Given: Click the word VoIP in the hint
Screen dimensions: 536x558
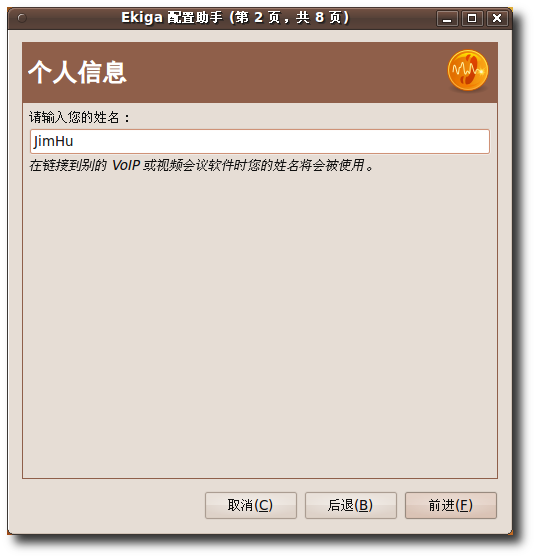Looking at the screenshot, I should click(126, 165).
